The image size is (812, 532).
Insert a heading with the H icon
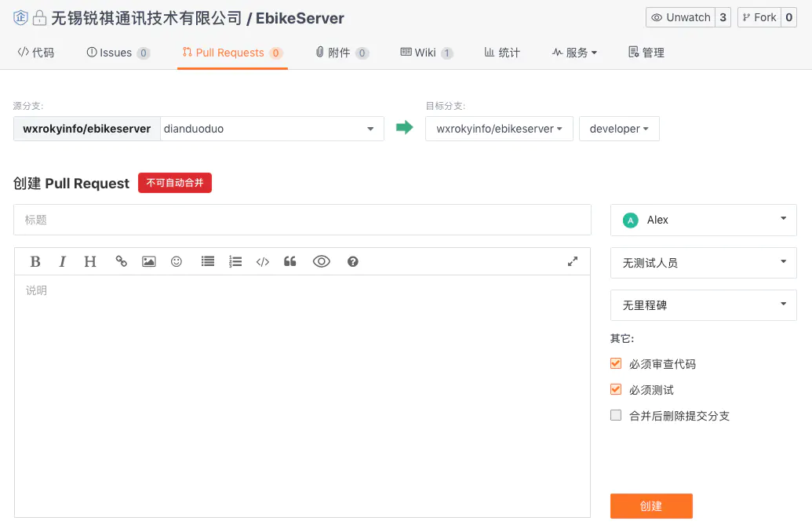90,262
